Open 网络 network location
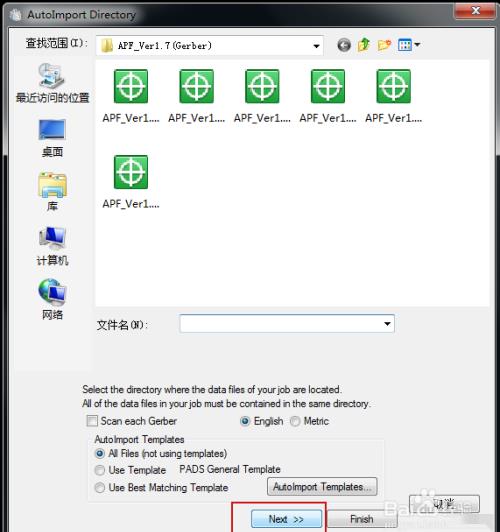This screenshot has height=532, width=500. pos(52,300)
